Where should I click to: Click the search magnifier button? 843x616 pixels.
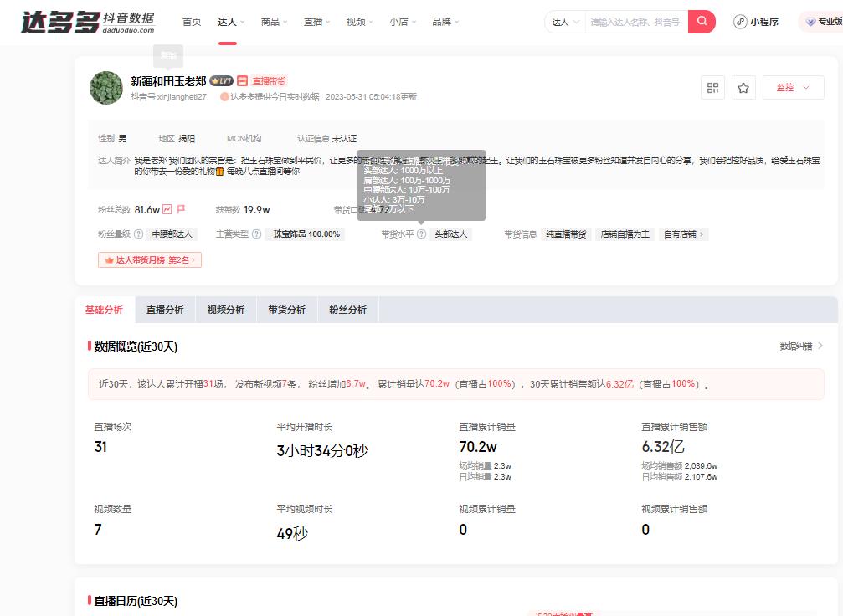coord(702,21)
